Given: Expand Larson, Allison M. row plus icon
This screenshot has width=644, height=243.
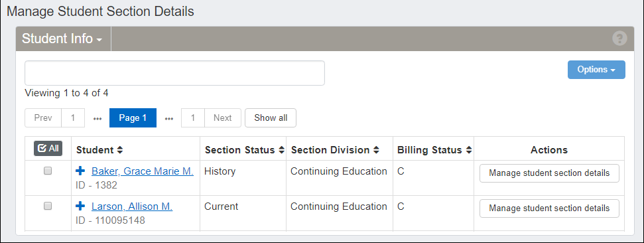Looking at the screenshot, I should pyautogui.click(x=80, y=206).
